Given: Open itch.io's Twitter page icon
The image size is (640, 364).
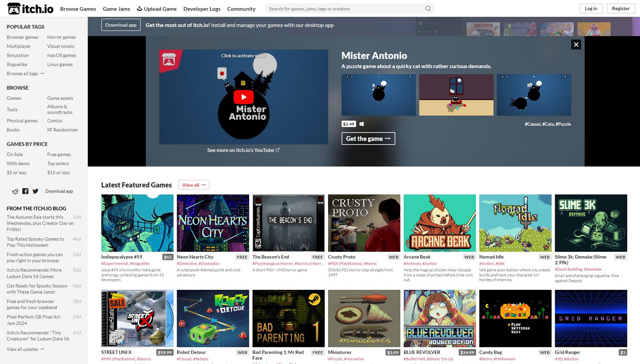Looking at the screenshot, I should coord(35,191).
